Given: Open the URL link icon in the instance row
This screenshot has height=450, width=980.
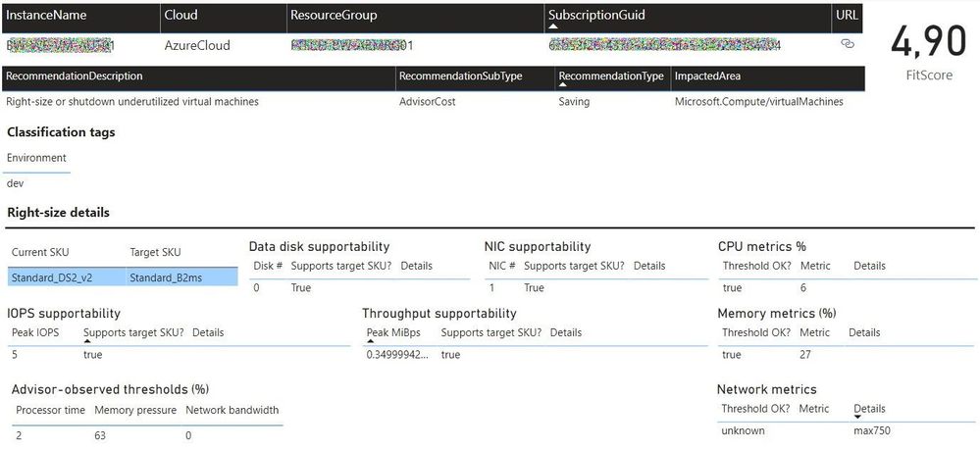Looking at the screenshot, I should tap(848, 44).
